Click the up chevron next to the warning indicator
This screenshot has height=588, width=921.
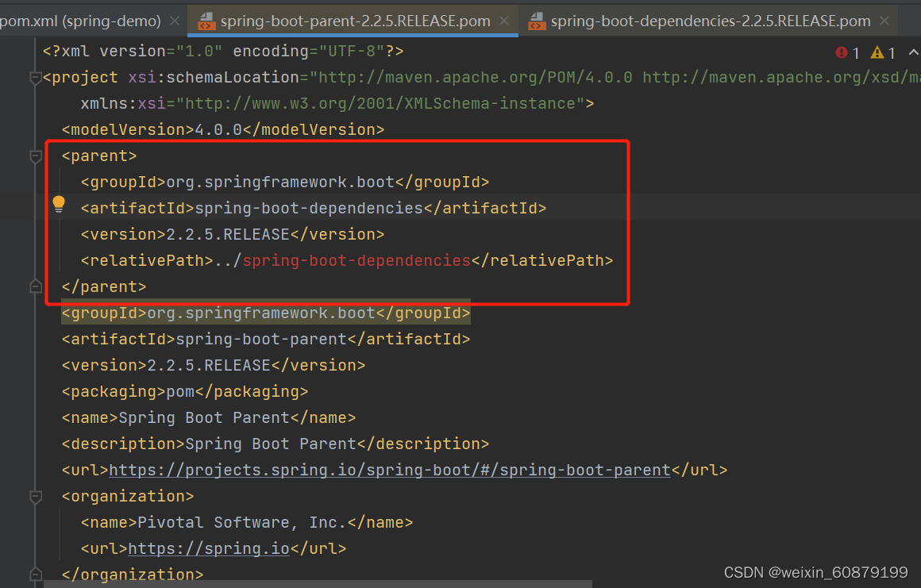[x=911, y=52]
